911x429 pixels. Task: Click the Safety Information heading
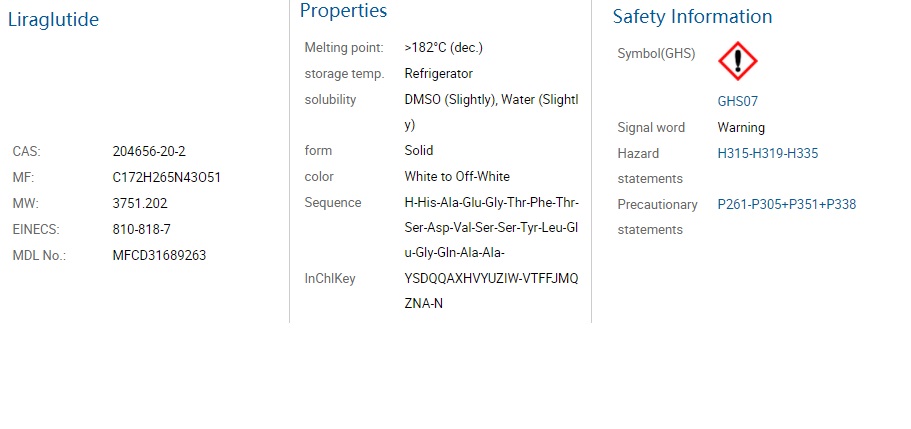point(693,16)
